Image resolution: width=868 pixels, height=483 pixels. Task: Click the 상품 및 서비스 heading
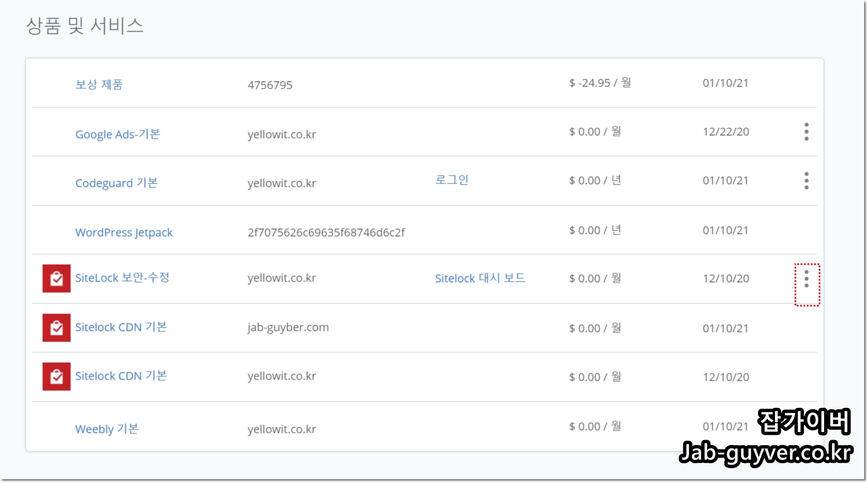[85, 26]
